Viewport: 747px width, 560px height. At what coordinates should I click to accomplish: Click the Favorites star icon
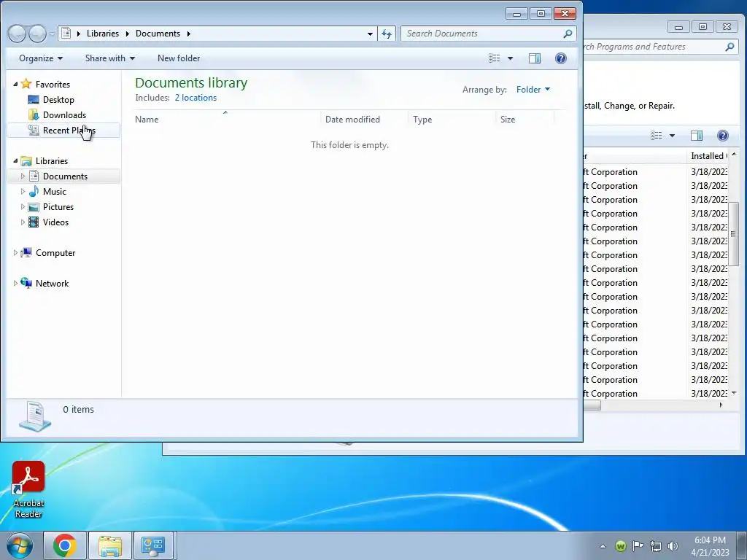pyautogui.click(x=26, y=84)
